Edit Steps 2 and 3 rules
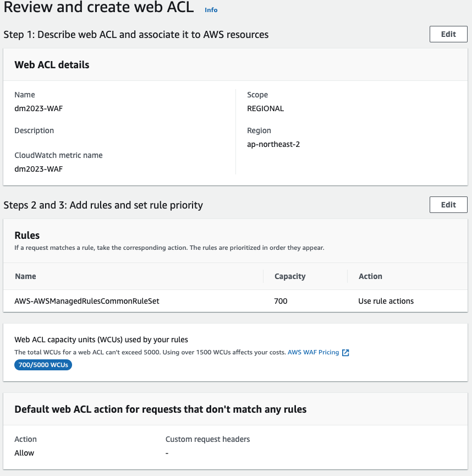The height and width of the screenshot is (476, 472). tap(448, 205)
